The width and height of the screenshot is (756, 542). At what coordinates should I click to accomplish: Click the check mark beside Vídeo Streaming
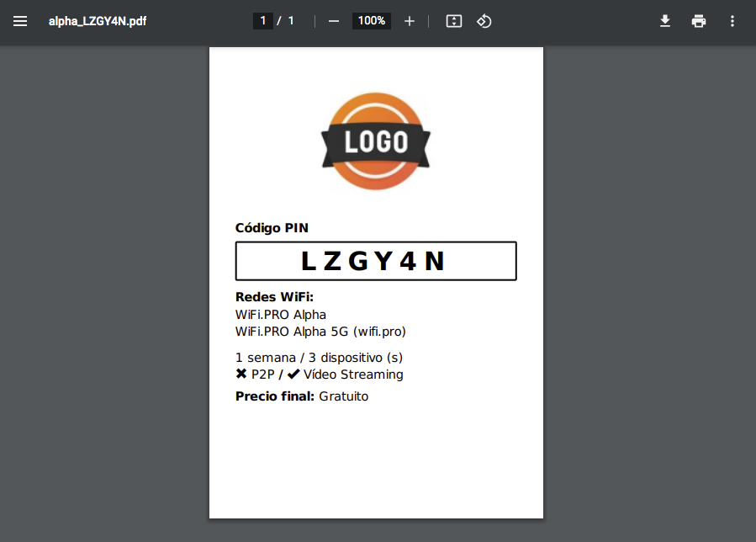pos(293,375)
